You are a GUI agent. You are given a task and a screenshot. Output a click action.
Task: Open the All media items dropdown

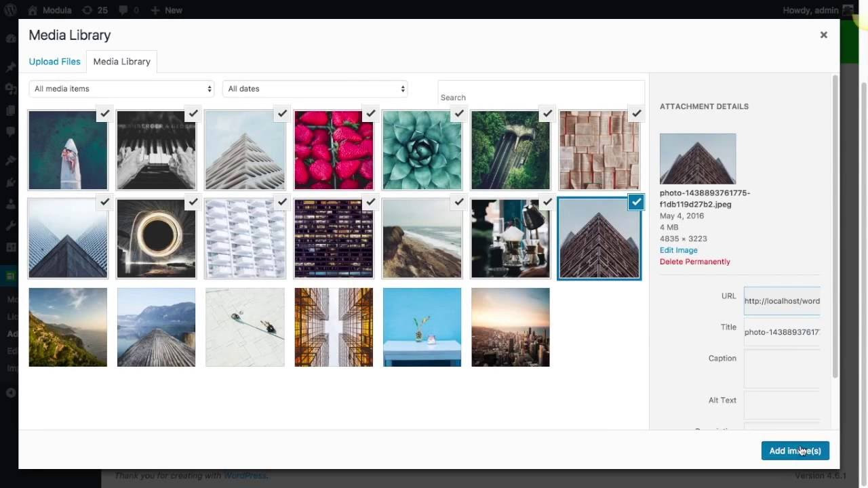coord(121,88)
